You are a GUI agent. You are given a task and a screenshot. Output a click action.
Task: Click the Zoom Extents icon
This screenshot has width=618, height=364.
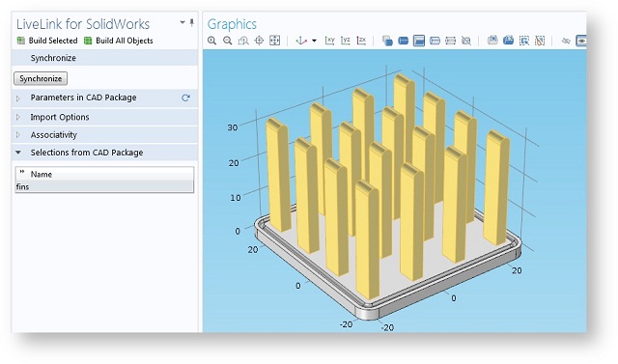click(x=274, y=41)
